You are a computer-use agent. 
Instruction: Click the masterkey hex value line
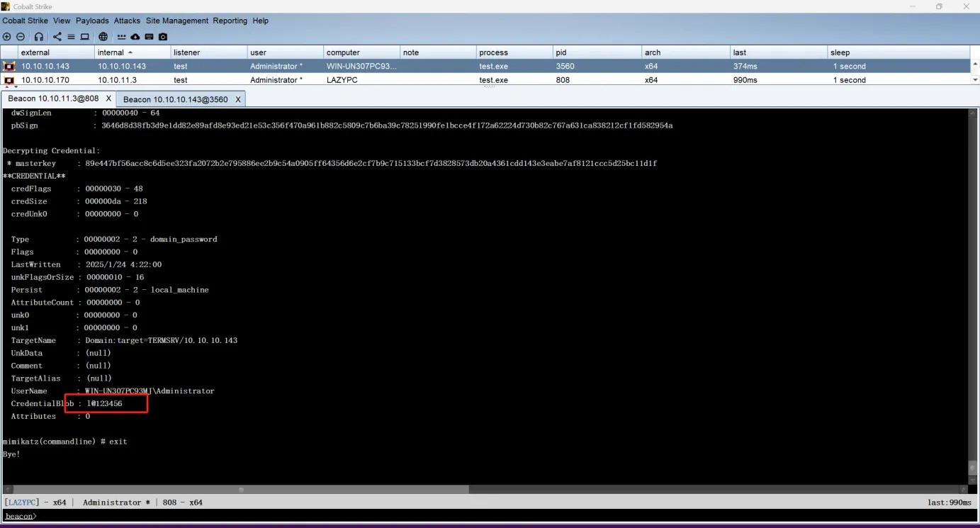click(x=371, y=163)
